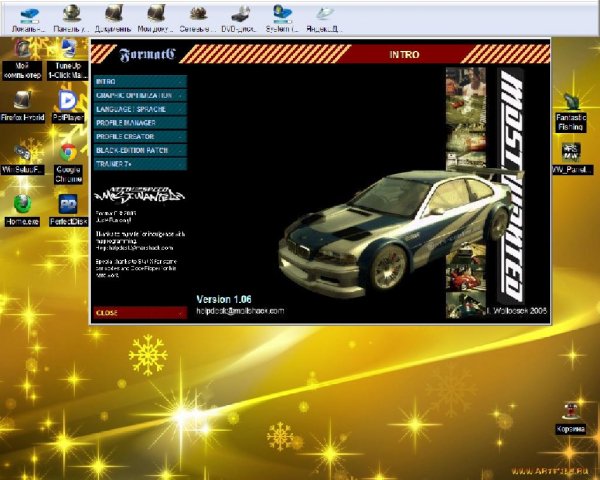Open the Recycle Bin (Корзина) icon
Image resolution: width=600 pixels, height=480 pixels.
tap(570, 414)
